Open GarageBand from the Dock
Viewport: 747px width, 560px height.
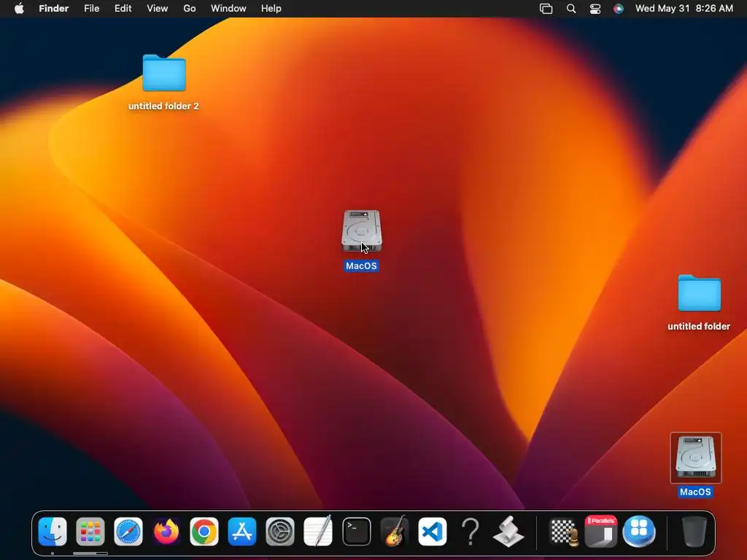click(x=395, y=531)
